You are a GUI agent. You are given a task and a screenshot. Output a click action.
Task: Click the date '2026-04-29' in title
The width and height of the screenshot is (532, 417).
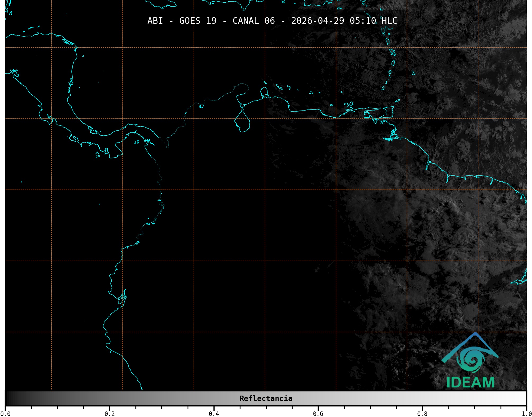[x=317, y=21]
